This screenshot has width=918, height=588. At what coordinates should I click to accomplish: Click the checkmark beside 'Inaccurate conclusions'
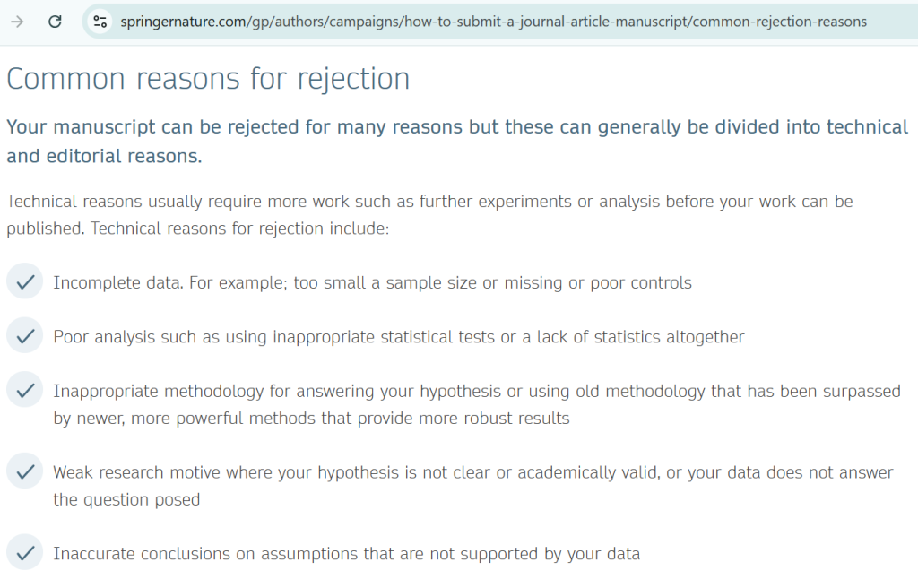pyautogui.click(x=25, y=553)
